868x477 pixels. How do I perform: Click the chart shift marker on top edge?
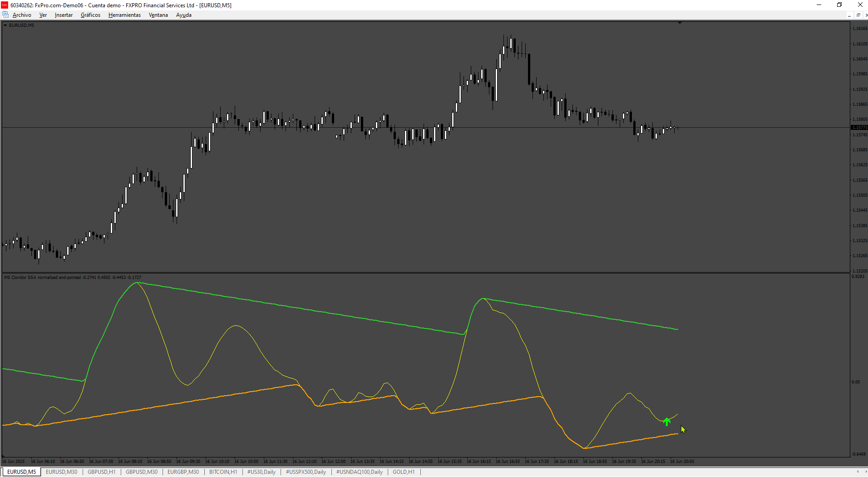[680, 23]
